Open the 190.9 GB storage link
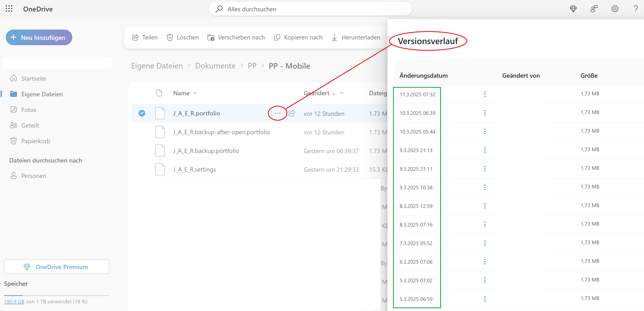This screenshot has width=644, height=311. click(x=14, y=301)
